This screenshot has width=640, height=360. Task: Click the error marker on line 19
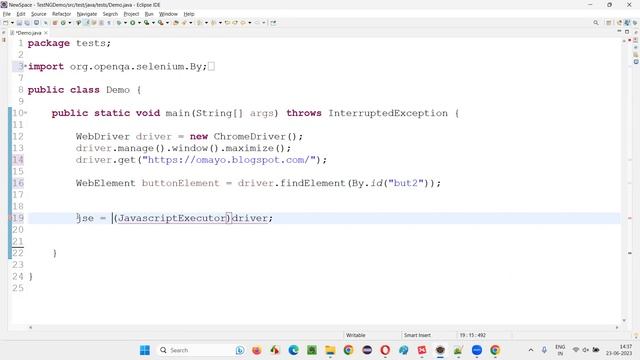point(10,218)
